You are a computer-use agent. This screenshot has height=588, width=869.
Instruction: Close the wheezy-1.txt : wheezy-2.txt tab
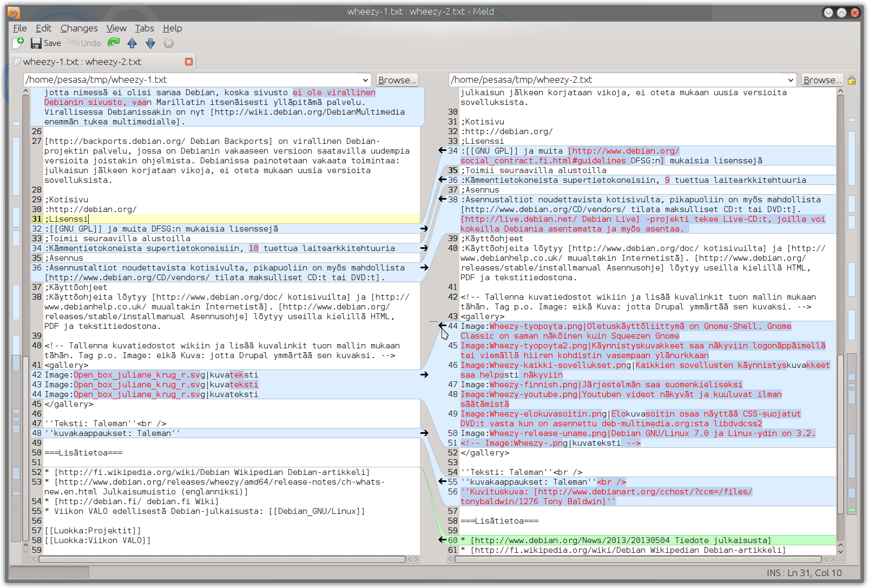coord(189,62)
